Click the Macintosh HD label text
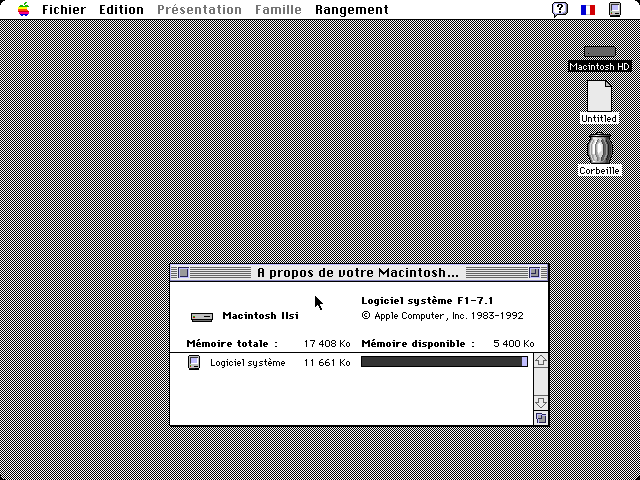The height and width of the screenshot is (480, 640). [x=600, y=67]
